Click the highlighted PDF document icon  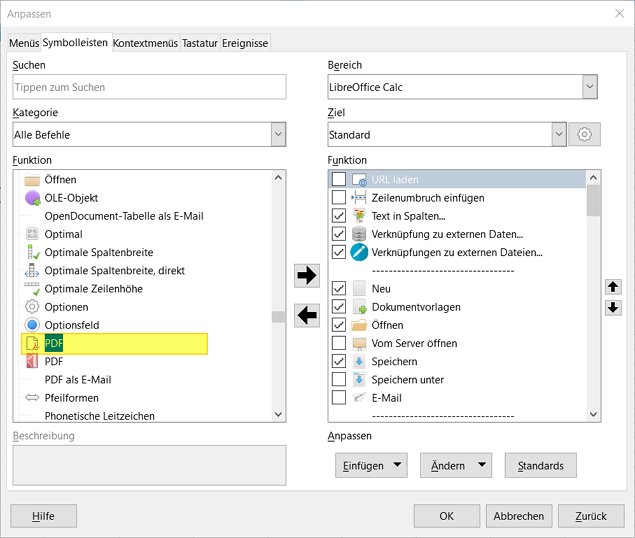[32, 344]
